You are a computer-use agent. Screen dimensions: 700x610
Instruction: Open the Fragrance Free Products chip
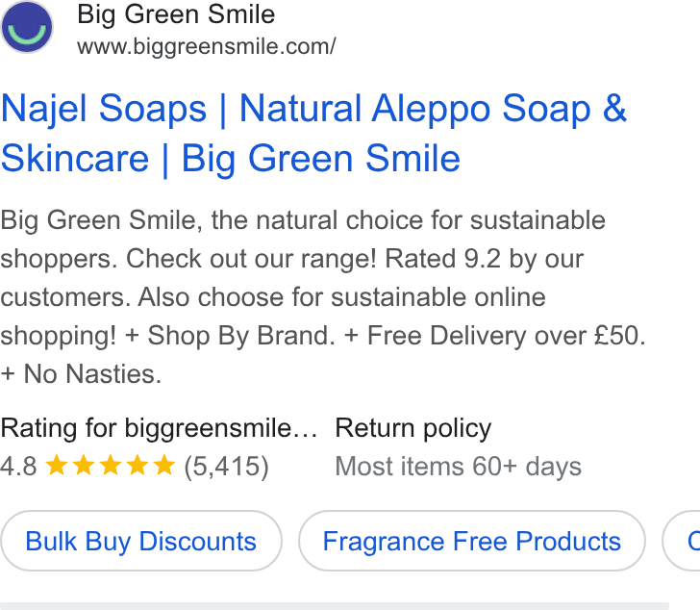click(472, 541)
